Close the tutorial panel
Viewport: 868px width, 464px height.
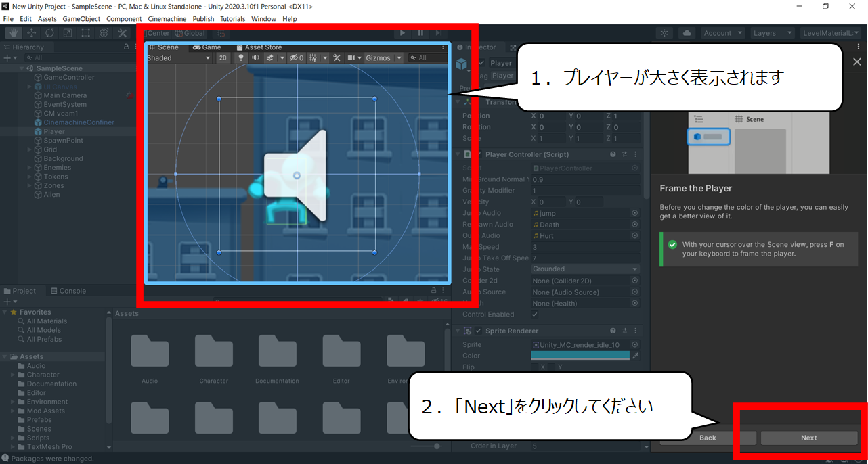[x=856, y=62]
